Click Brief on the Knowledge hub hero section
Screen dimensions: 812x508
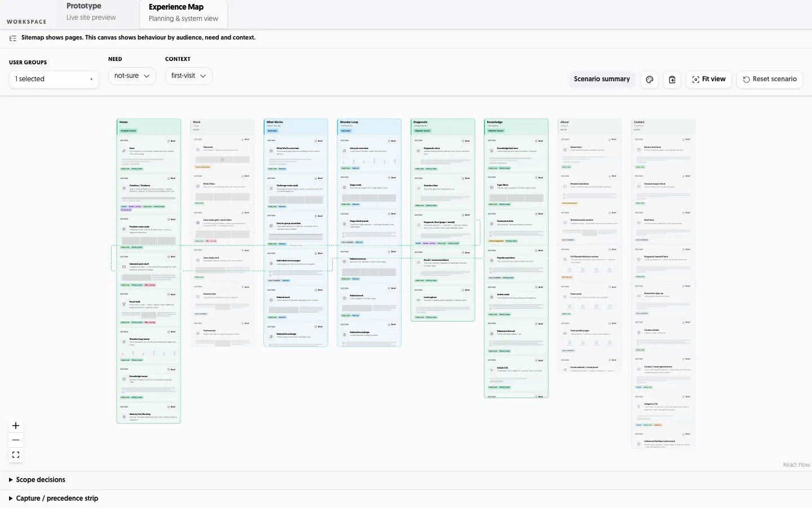tap(539, 141)
